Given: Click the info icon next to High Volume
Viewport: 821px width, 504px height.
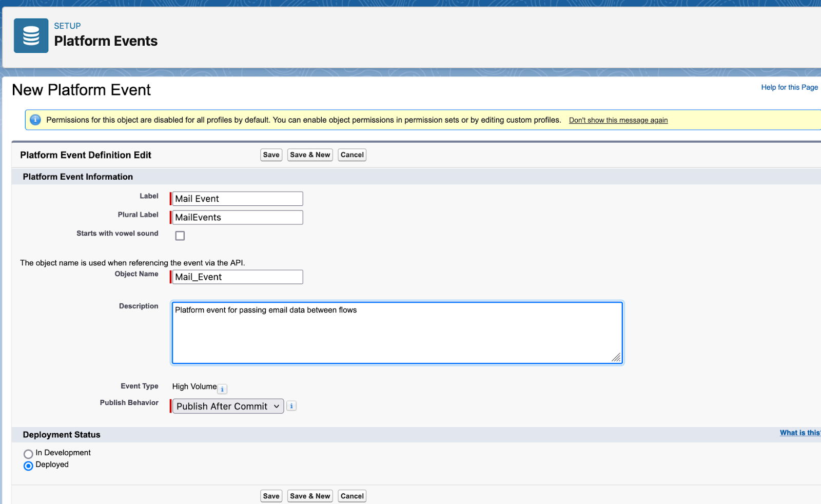Looking at the screenshot, I should click(x=222, y=389).
